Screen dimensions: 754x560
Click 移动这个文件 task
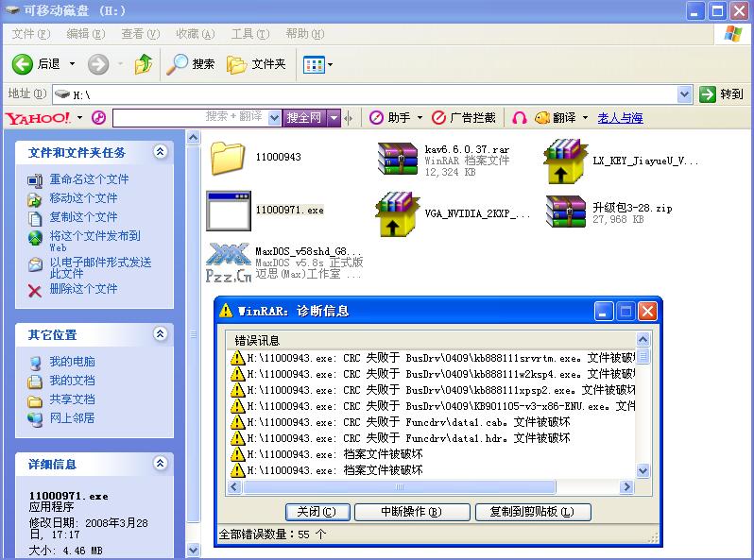pyautogui.click(x=83, y=198)
